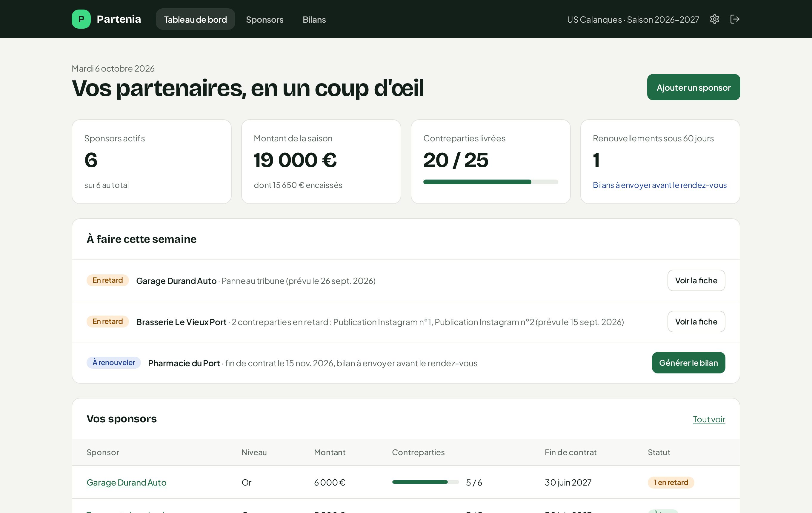Click the En retard badge for Brasserie
The height and width of the screenshot is (513, 812).
click(x=107, y=321)
